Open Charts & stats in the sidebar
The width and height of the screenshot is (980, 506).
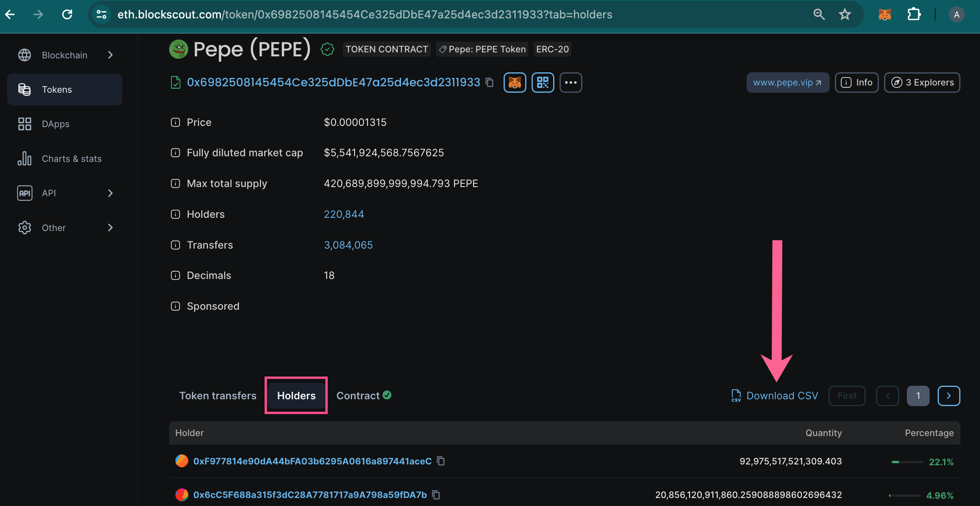click(65, 159)
